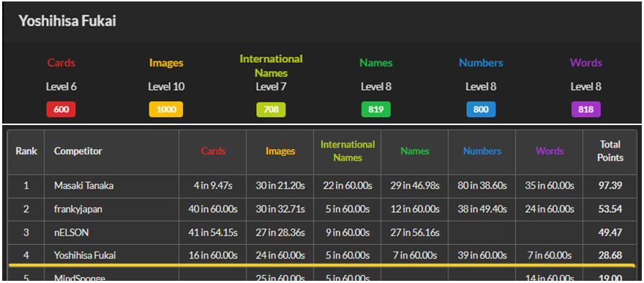Sort table by Total Points column header
Image resolution: width=644 pixels, height=283 pixels.
pyautogui.click(x=610, y=151)
